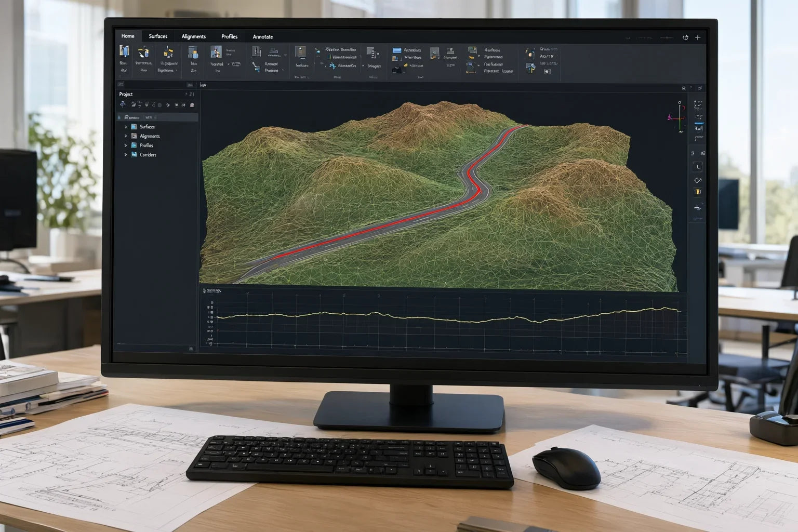Select the Alignments row in the Project tree
This screenshot has height=532, width=798.
(x=157, y=136)
